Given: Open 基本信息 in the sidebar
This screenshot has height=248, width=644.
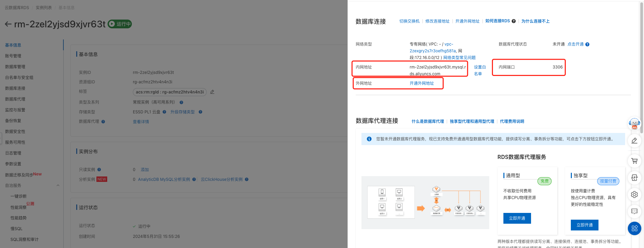Looking at the screenshot, I should pos(13,45).
